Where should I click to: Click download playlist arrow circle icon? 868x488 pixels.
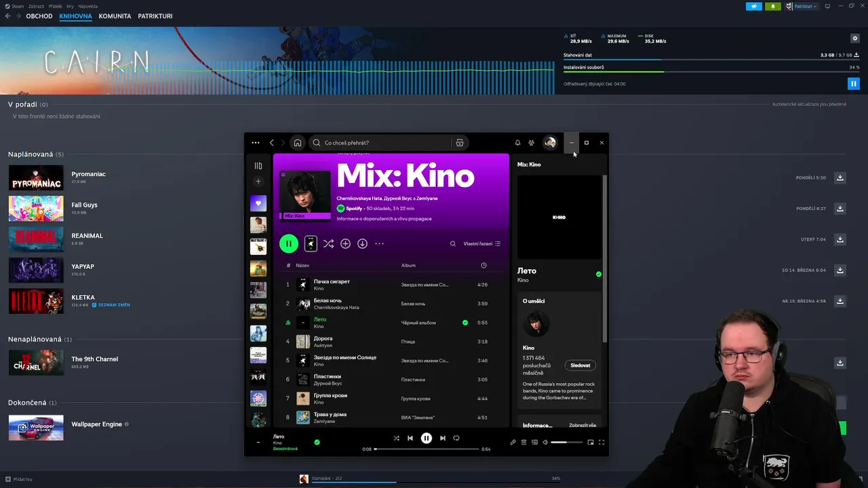362,243
